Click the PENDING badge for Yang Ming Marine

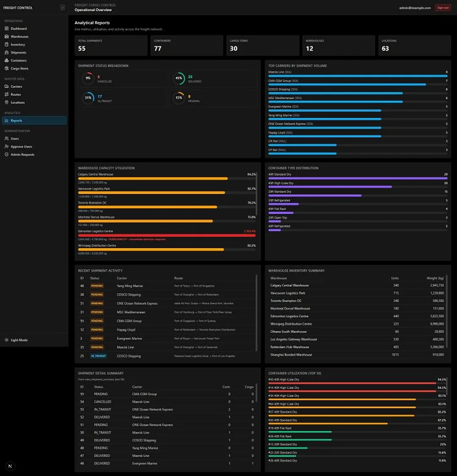click(97, 286)
